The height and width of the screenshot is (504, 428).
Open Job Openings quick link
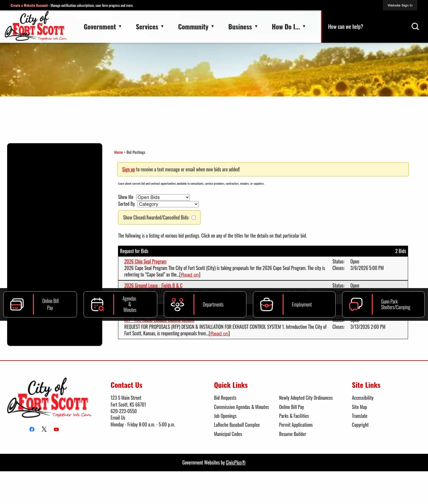225,416
